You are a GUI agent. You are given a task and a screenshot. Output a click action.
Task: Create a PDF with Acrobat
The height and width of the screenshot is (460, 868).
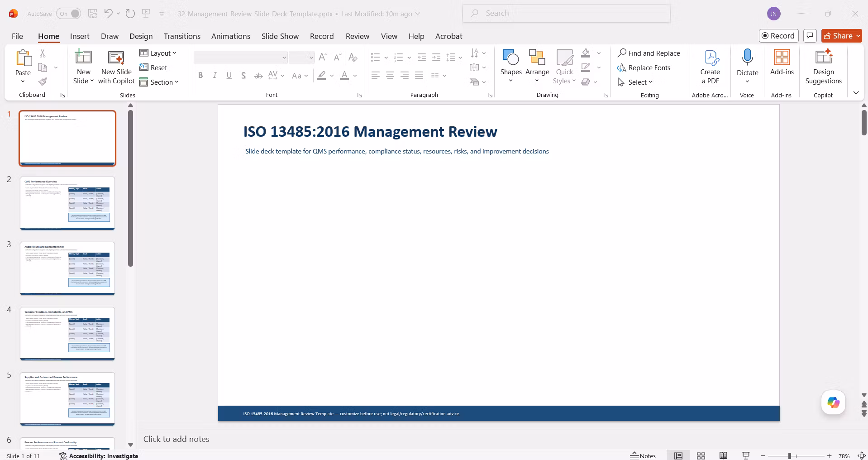pos(710,67)
